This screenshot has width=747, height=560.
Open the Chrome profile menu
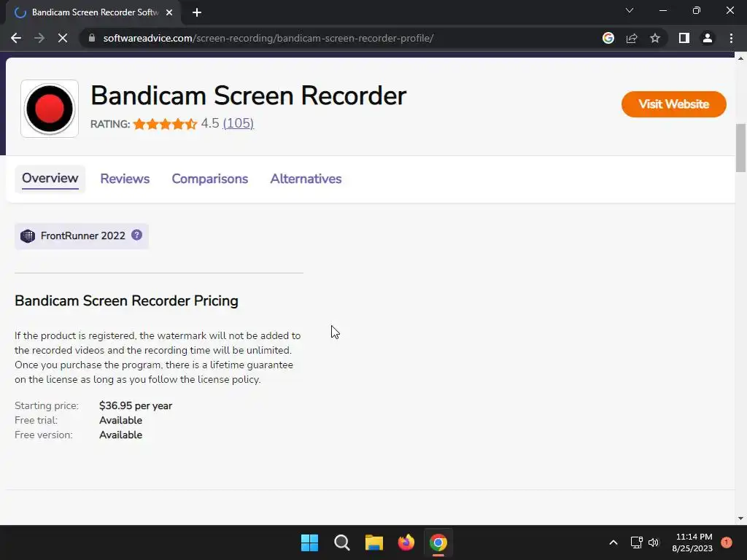point(708,38)
